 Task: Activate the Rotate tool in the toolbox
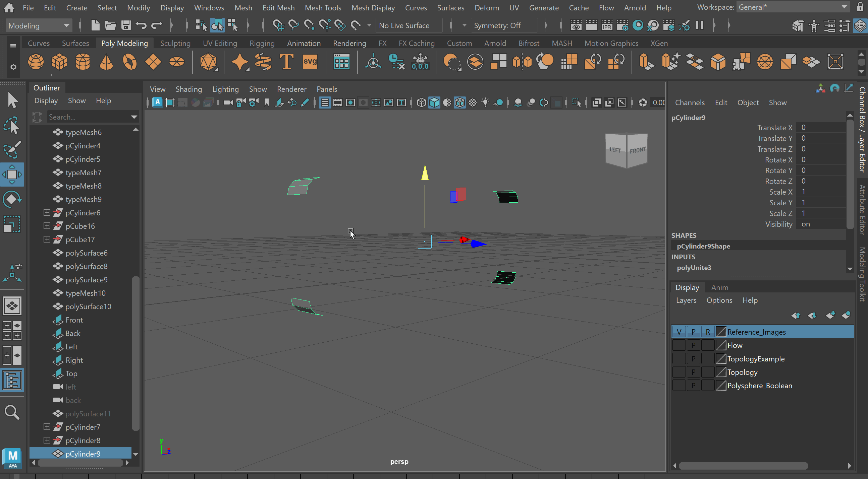point(12,199)
